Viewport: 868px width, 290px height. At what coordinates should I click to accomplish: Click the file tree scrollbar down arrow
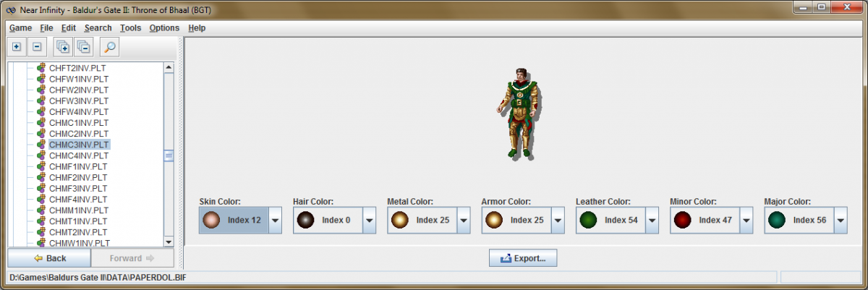(x=169, y=242)
